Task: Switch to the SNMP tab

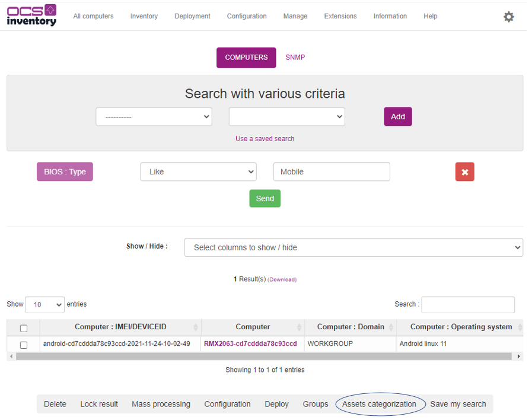Action: (295, 58)
